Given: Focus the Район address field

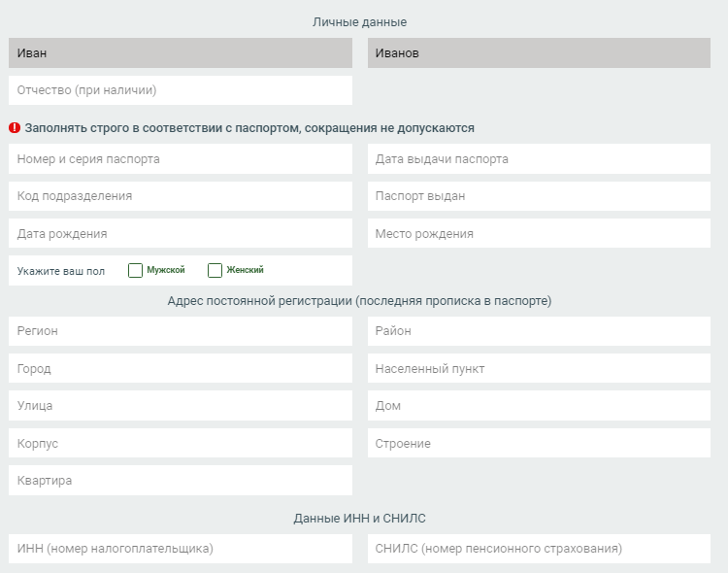Looking at the screenshot, I should coord(539,331).
